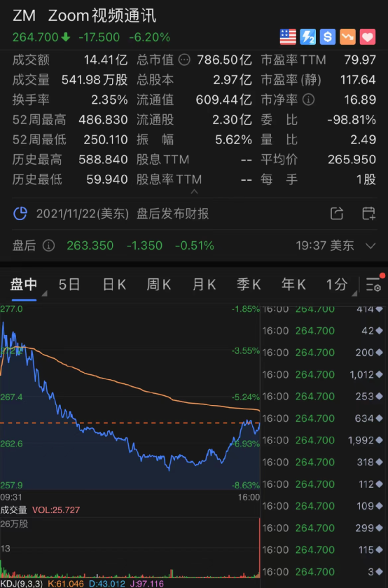Tap the change percentage -6.20%
This screenshot has width=388, height=588.
pos(149,37)
